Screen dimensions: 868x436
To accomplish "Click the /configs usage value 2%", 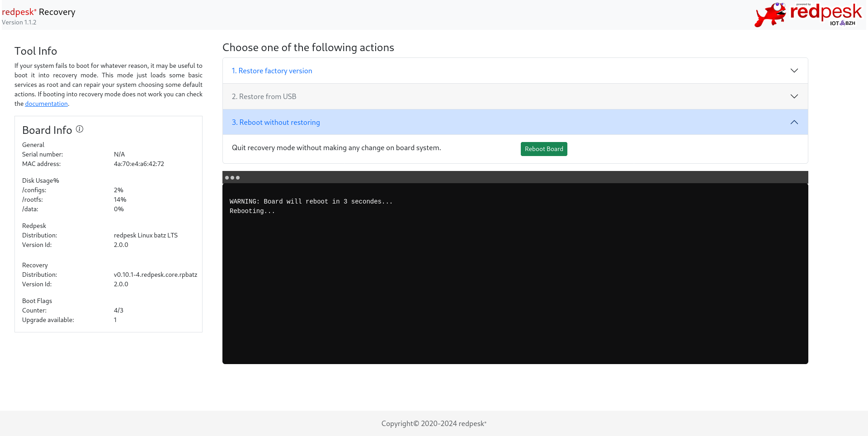I will click(118, 190).
